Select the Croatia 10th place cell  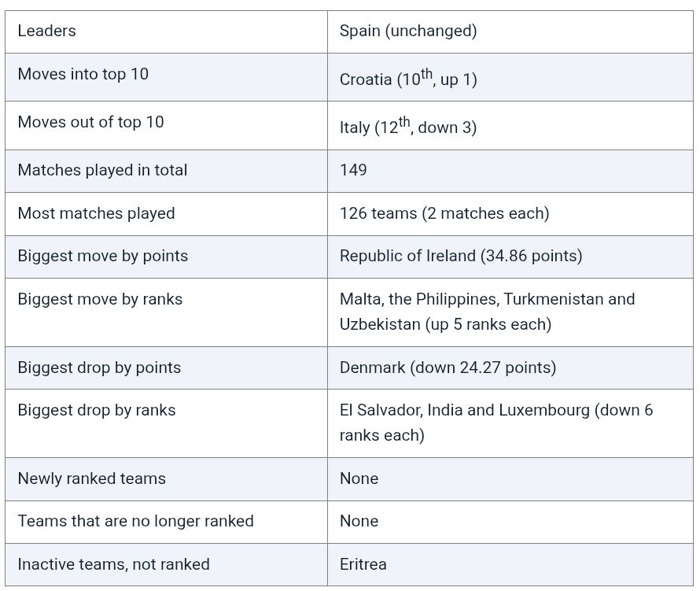point(408,78)
